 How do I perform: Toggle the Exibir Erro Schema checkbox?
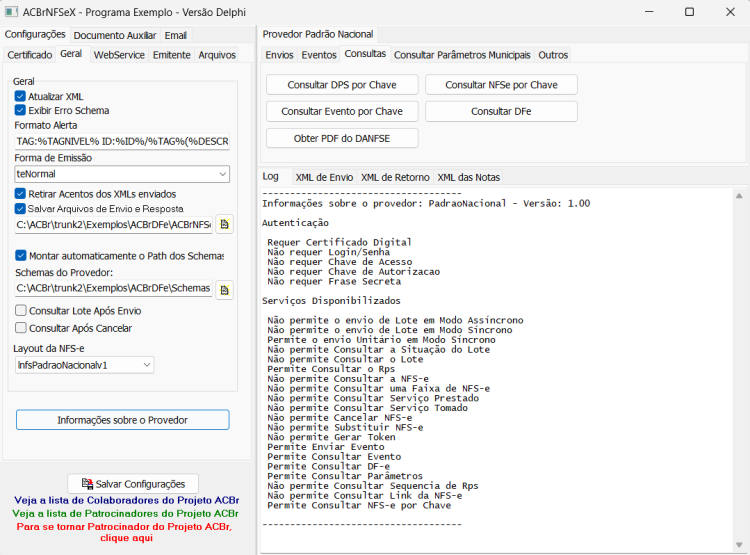point(20,110)
